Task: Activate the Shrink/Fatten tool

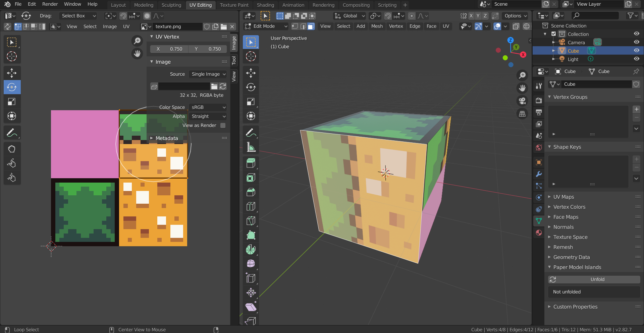Action: [251, 293]
